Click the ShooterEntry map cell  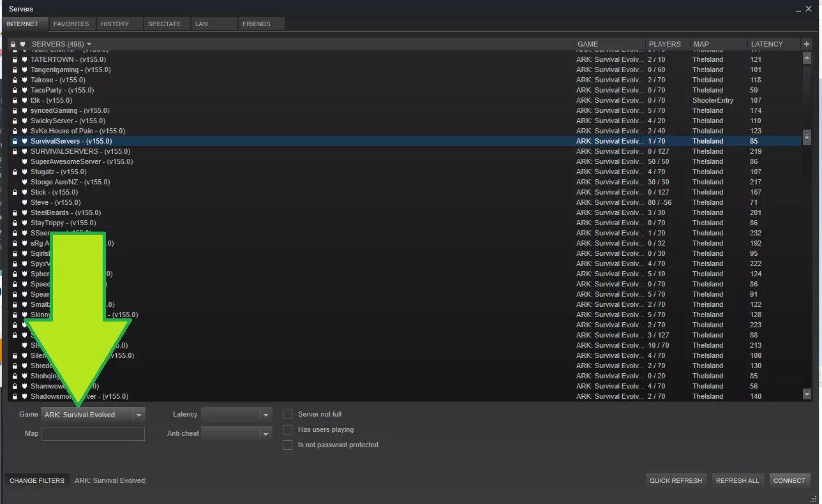click(713, 100)
